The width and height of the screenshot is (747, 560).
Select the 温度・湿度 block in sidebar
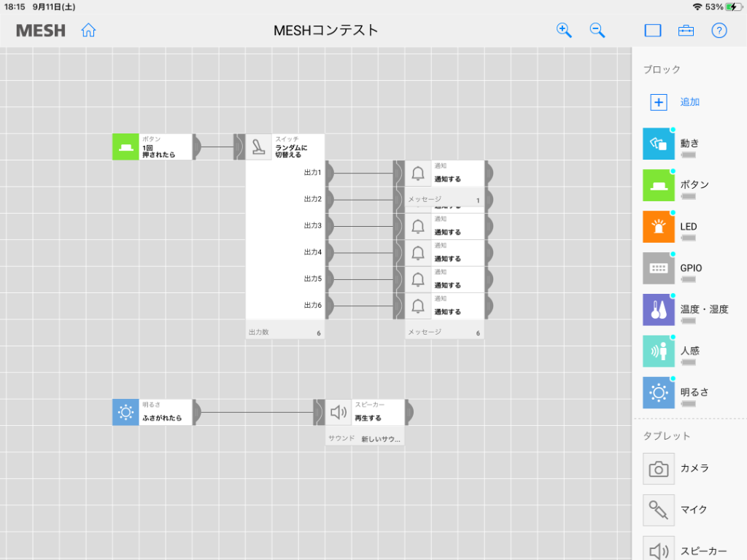(x=659, y=309)
